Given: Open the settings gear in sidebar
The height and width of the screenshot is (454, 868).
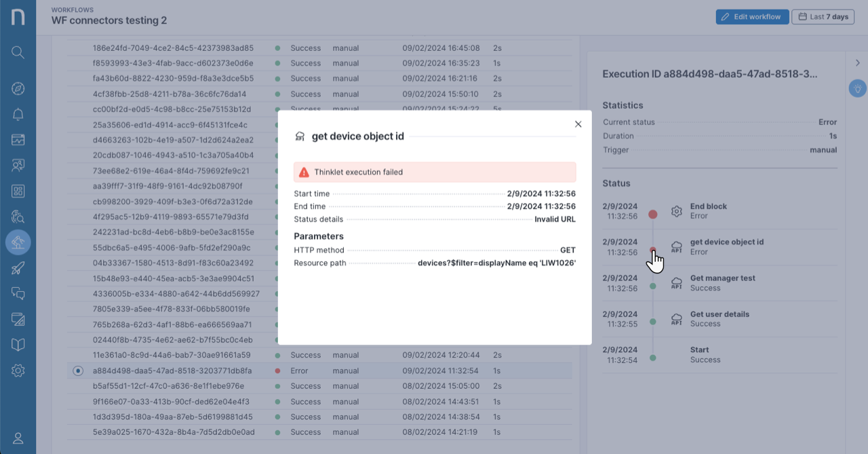Looking at the screenshot, I should coord(18,371).
